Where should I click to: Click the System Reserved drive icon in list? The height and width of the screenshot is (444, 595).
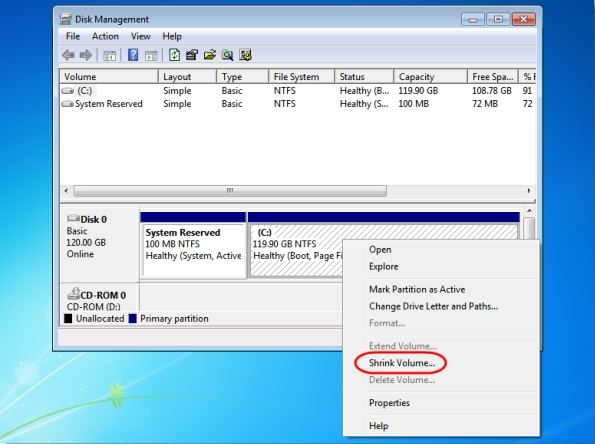pos(68,104)
